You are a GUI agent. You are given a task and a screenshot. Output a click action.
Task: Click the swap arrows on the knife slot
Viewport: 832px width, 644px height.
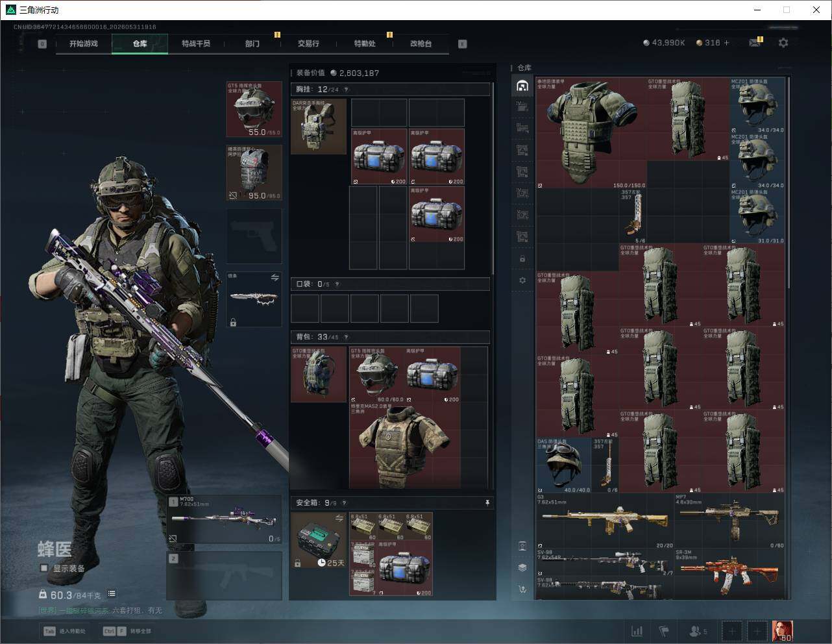click(x=275, y=278)
